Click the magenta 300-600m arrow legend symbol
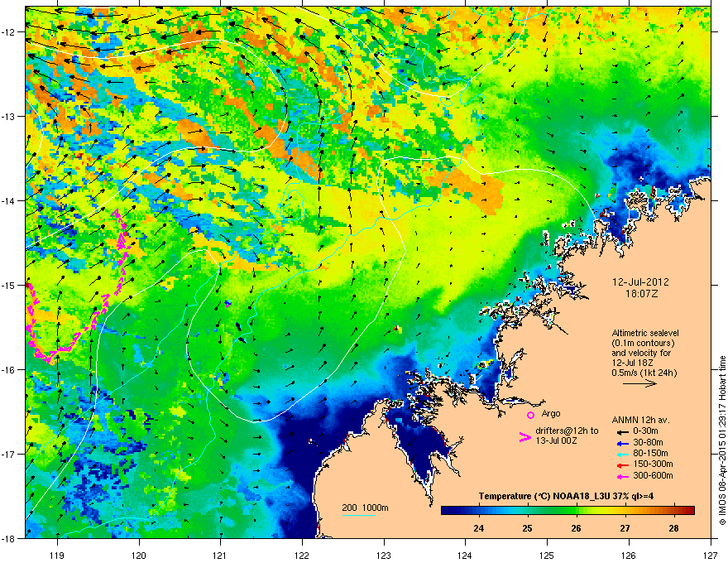 pos(621,476)
